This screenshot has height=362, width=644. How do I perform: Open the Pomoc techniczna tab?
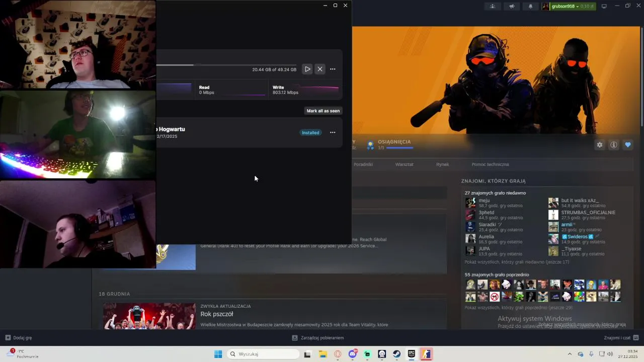(x=490, y=164)
